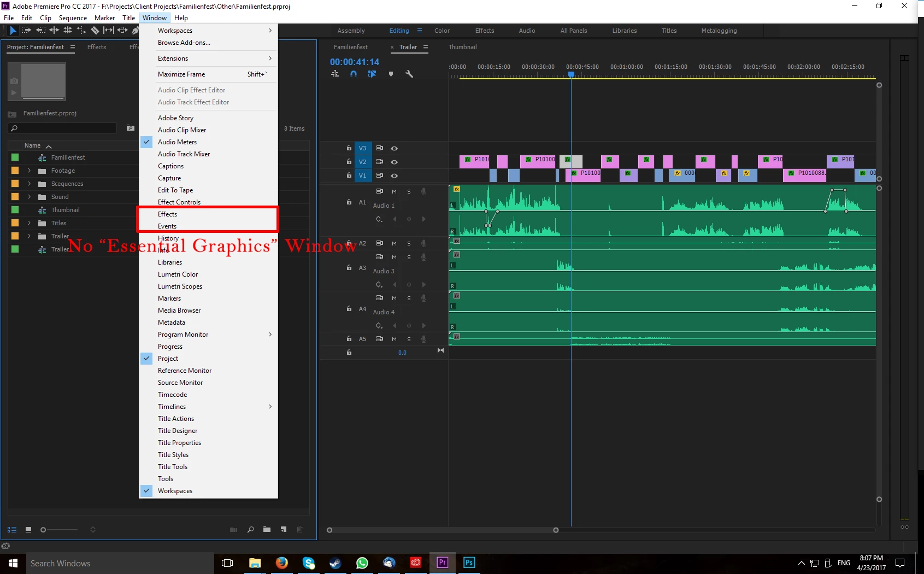Click project preview thumbnail
This screenshot has height=574, width=924.
coord(37,81)
